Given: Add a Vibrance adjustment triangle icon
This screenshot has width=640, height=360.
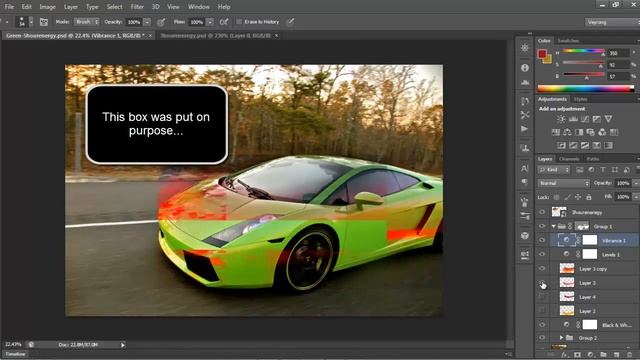Looking at the screenshot, I should click(x=609, y=119).
